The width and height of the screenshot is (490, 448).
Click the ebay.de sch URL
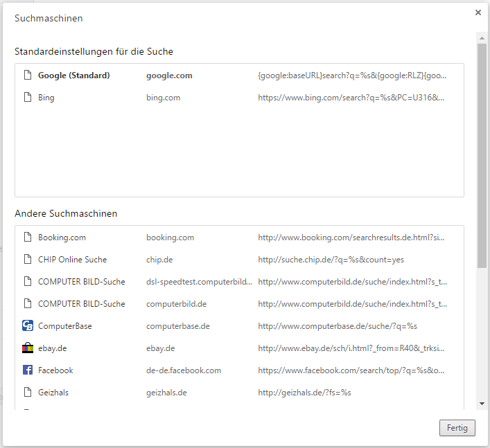coord(351,348)
